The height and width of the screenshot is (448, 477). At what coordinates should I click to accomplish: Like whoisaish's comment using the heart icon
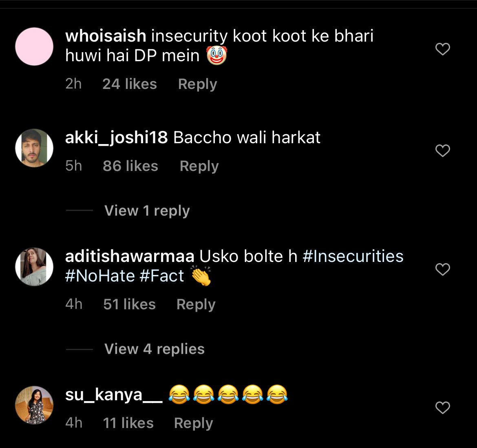click(442, 49)
